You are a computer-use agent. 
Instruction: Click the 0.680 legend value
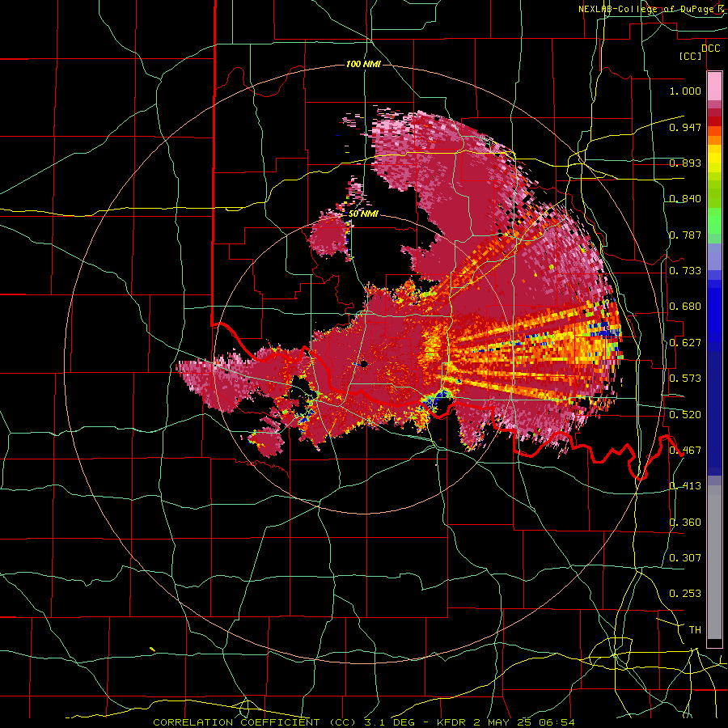[685, 307]
